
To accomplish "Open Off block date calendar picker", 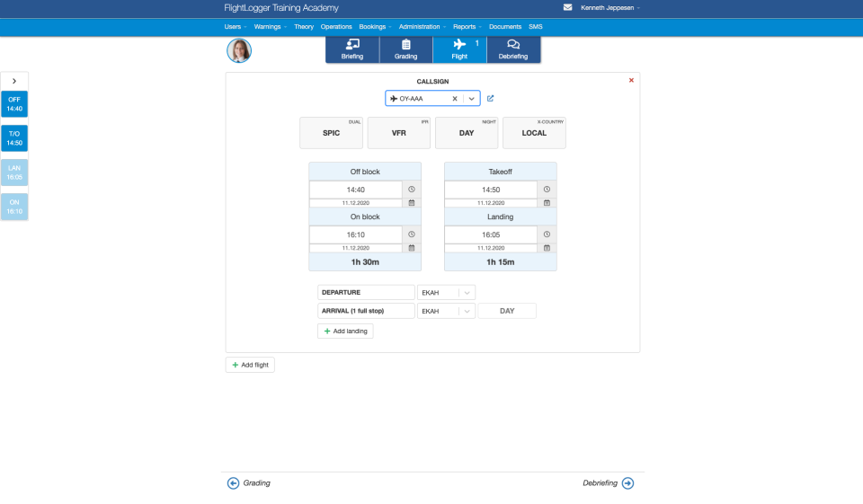I will (x=412, y=203).
